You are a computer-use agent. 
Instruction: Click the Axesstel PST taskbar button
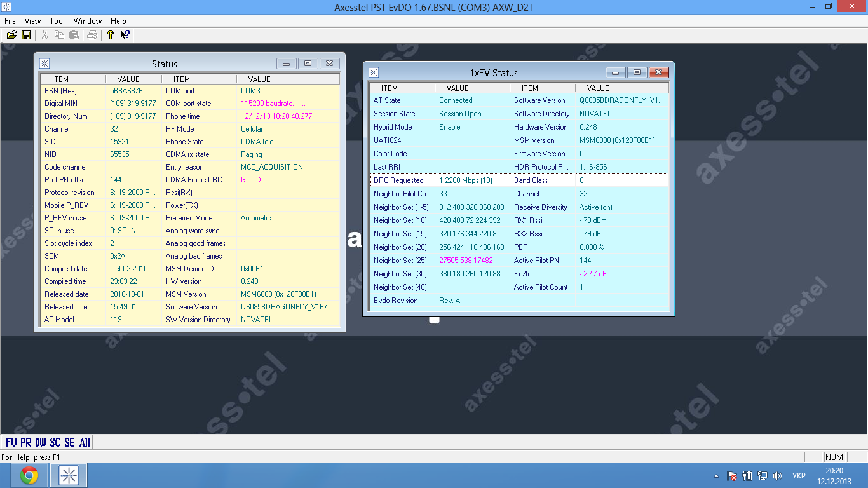[69, 475]
